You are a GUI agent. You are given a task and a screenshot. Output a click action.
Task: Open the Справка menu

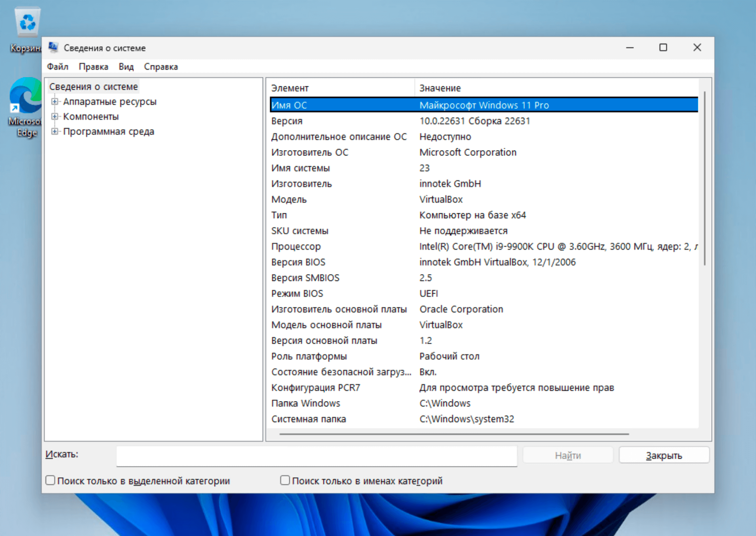coord(161,67)
